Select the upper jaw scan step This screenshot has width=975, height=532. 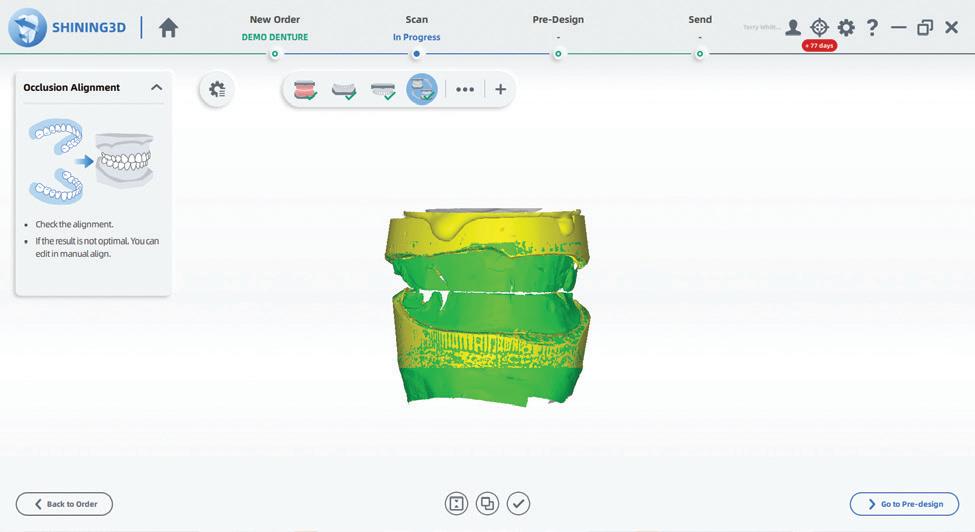(344, 91)
